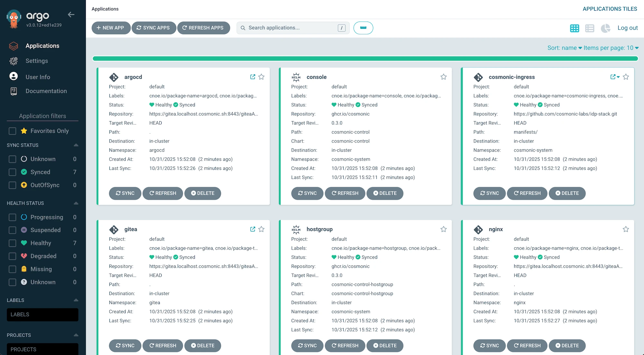Image resolution: width=644 pixels, height=355 pixels.
Task: Click the Argo octopus logo
Action: (14, 19)
